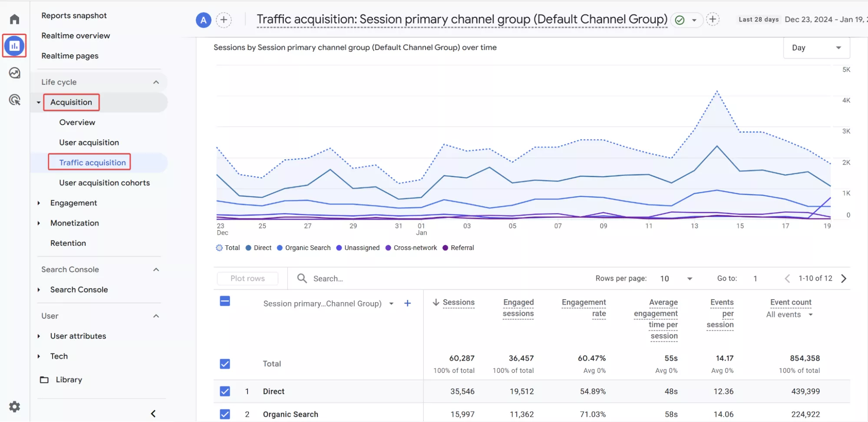Open the Admin settings gear icon
Image resolution: width=868 pixels, height=422 pixels.
coord(14,407)
